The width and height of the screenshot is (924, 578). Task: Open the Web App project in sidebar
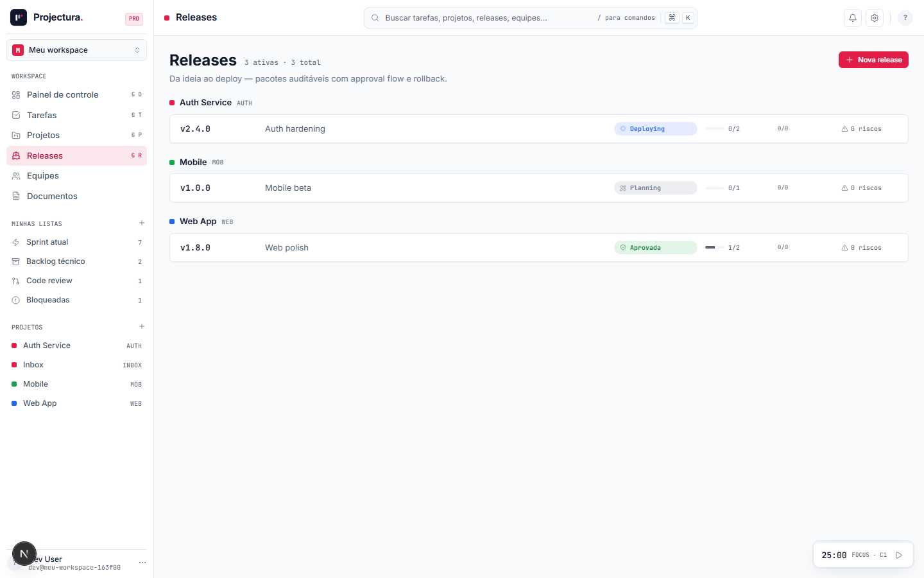(x=76, y=403)
